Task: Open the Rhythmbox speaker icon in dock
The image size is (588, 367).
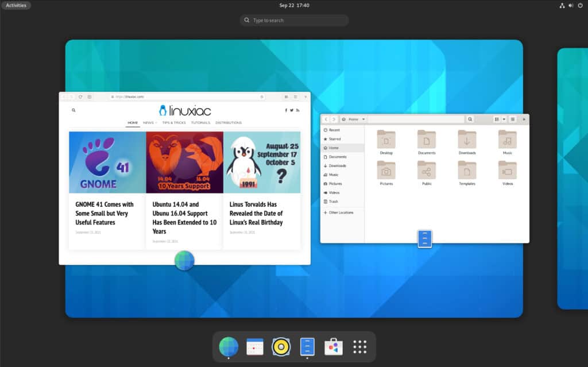Action: pyautogui.click(x=281, y=346)
